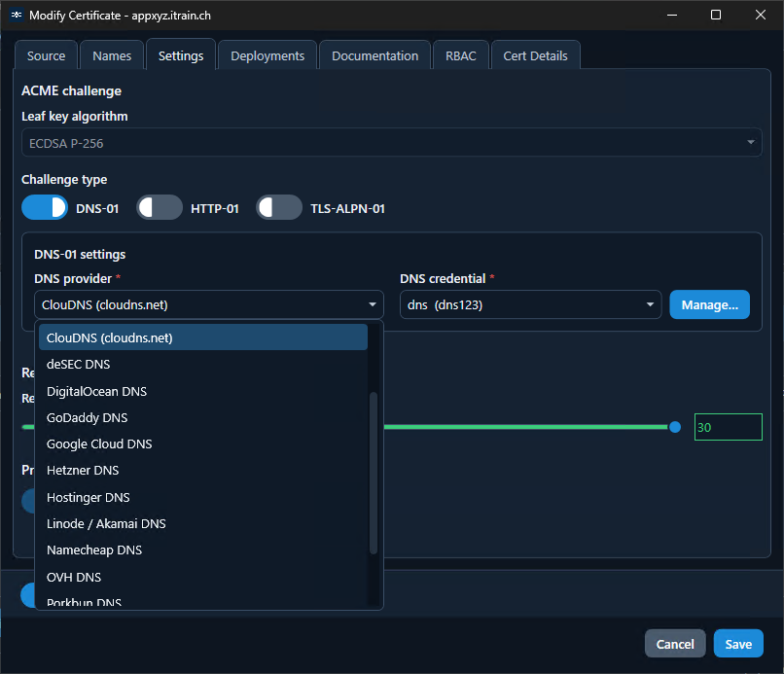Screen dimensions: 784x674
Task: Click the dropdown list scrollbar thumb
Action: 373,473
